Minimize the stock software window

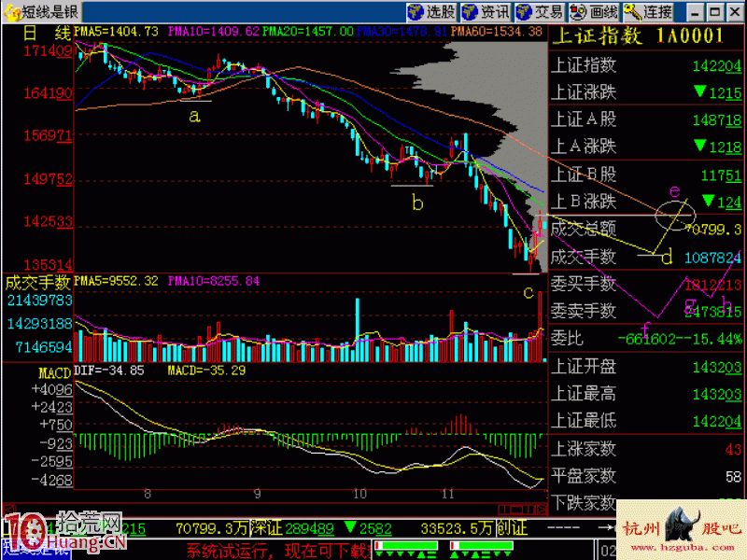pyautogui.click(x=695, y=12)
